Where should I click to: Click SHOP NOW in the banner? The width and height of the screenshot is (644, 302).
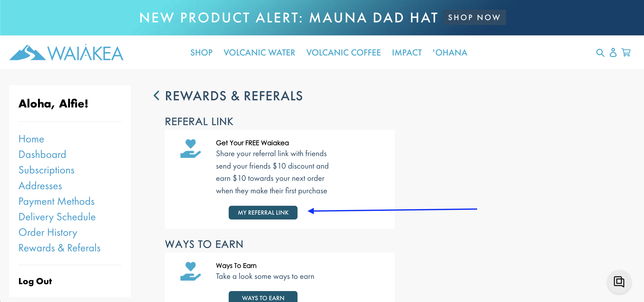click(x=474, y=17)
